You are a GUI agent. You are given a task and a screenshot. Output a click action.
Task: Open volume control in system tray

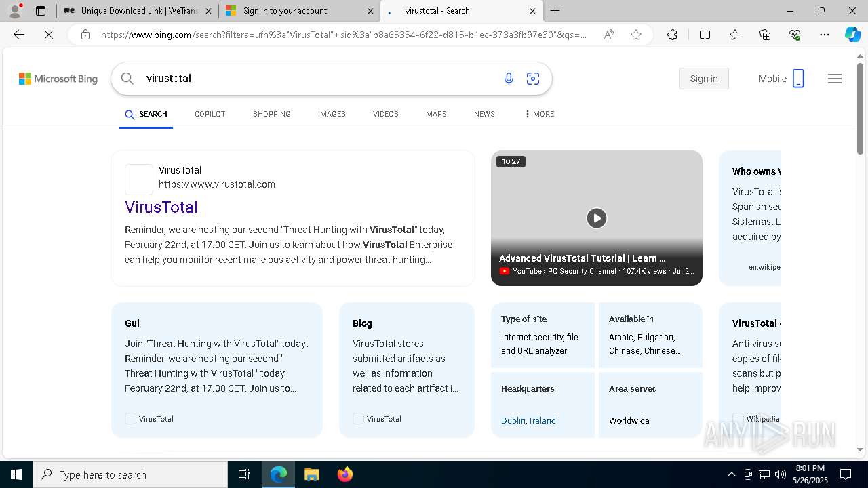781,474
